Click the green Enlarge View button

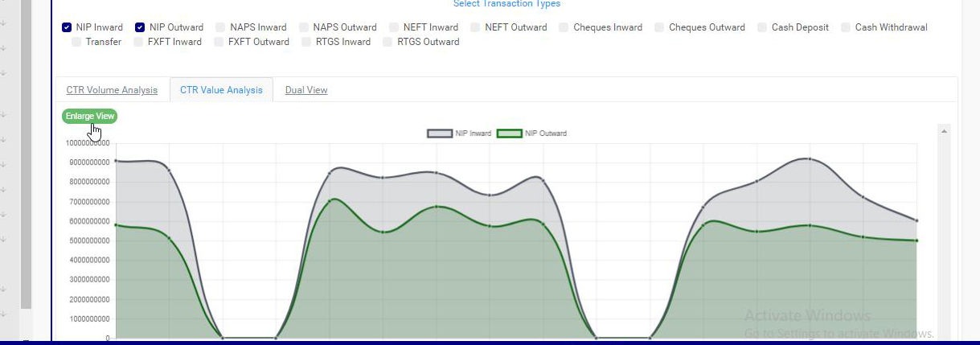click(90, 116)
